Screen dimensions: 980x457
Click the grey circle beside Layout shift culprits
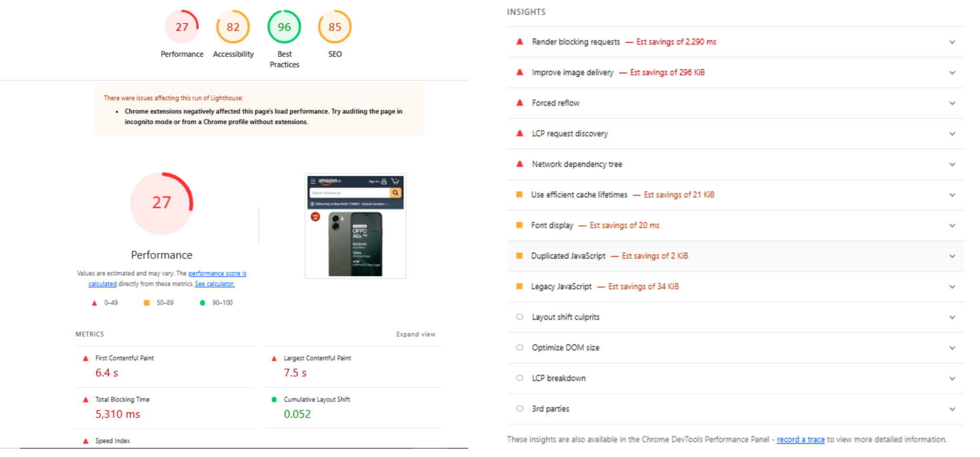(520, 317)
